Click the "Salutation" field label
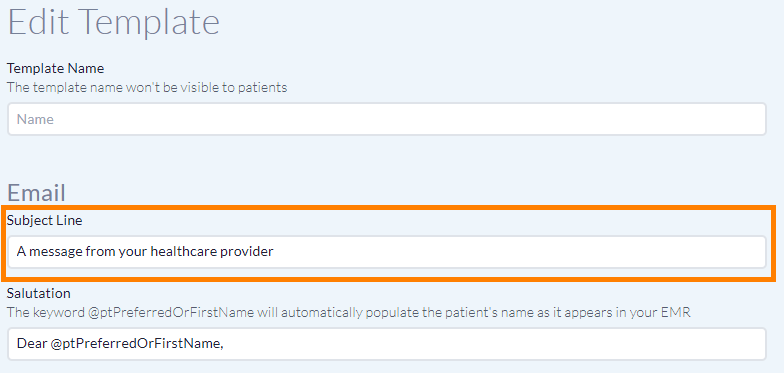 [x=38, y=293]
